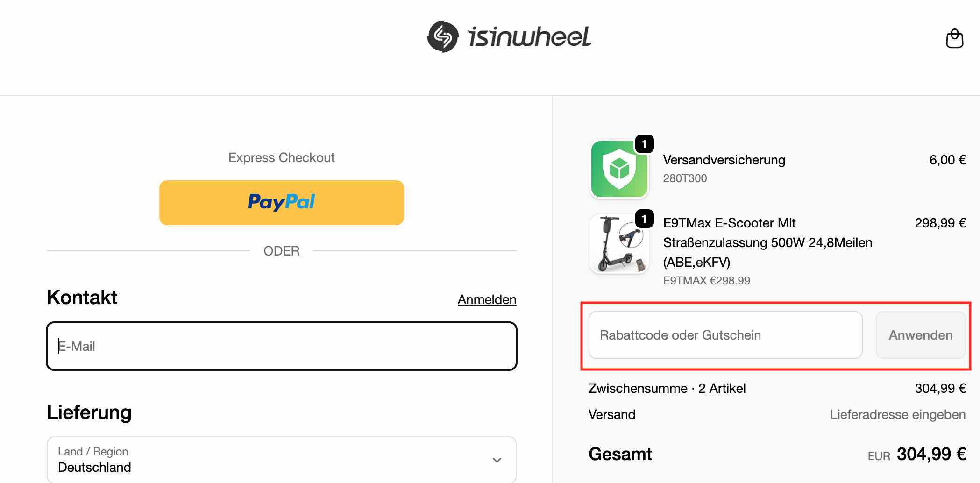The width and height of the screenshot is (980, 483).
Task: Click the Kontakt section heading
Action: pos(82,297)
